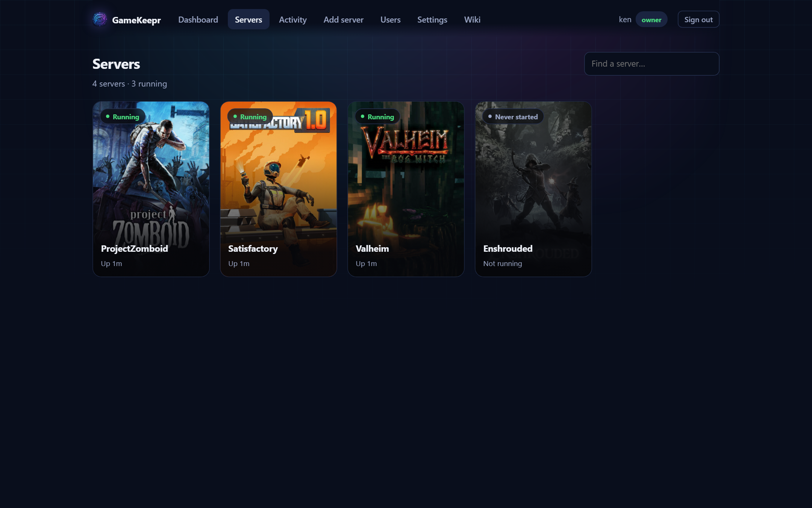The image size is (812, 508).
Task: Select the Servers nav tab
Action: pyautogui.click(x=248, y=20)
